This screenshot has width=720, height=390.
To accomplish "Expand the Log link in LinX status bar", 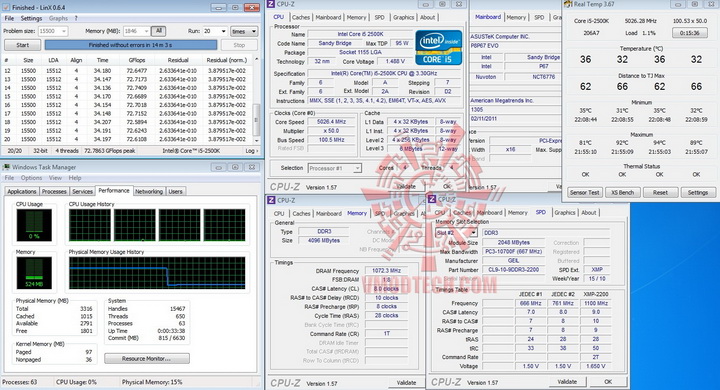I will coord(252,151).
